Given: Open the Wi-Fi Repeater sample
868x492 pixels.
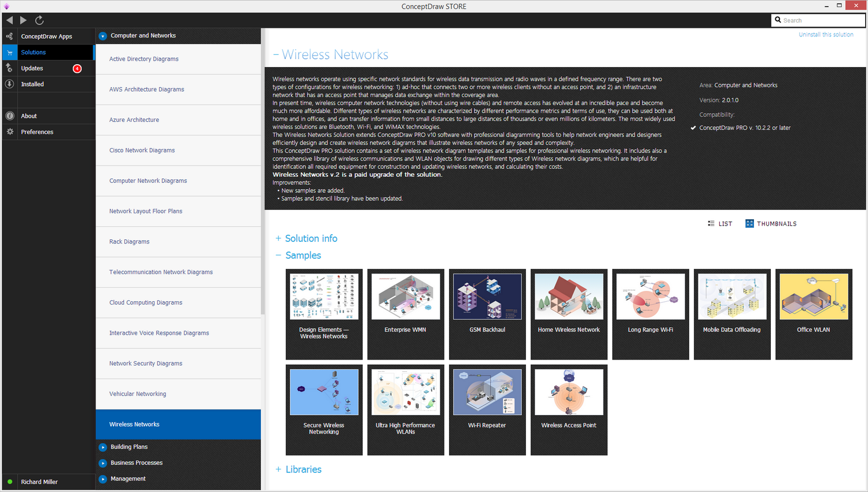Looking at the screenshot, I should 487,409.
